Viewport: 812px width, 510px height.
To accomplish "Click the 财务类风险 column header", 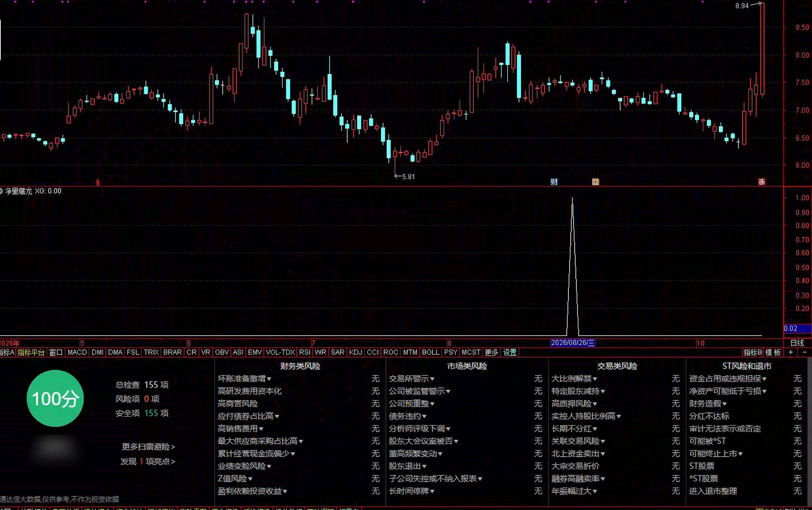I will [x=300, y=366].
